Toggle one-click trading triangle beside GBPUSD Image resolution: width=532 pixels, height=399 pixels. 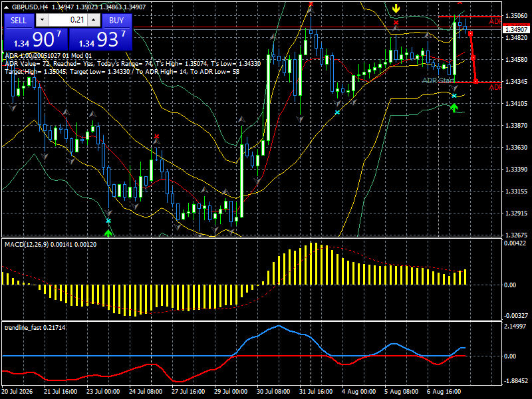7,7
